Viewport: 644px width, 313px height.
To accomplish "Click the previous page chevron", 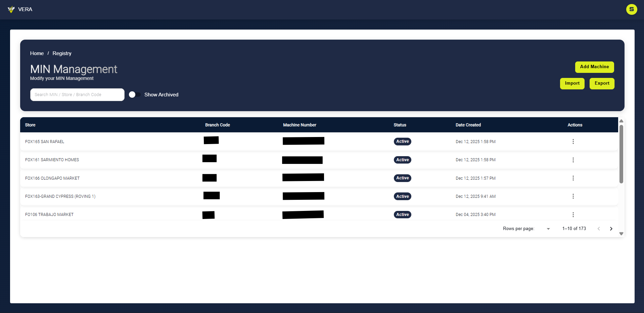I will (x=599, y=228).
